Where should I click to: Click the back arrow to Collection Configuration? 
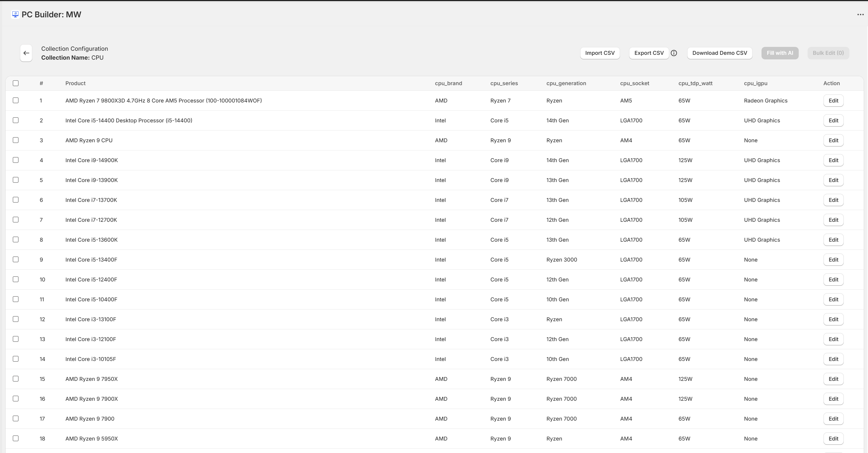(x=26, y=53)
